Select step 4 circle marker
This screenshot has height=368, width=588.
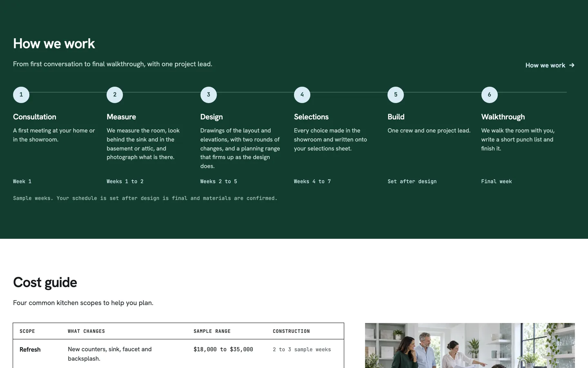pyautogui.click(x=302, y=95)
